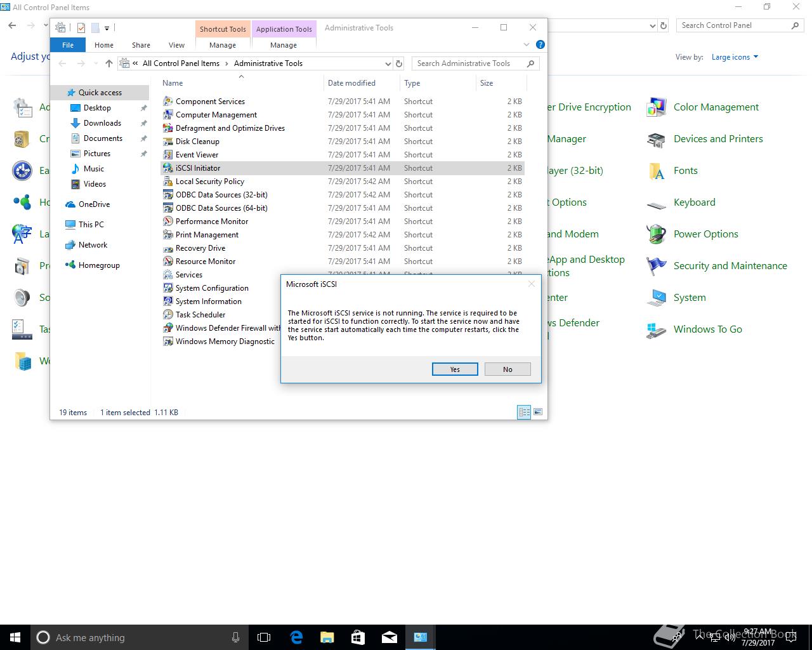812x650 pixels.
Task: Click No in Microsoft iSCSI dialog
Action: (x=507, y=369)
